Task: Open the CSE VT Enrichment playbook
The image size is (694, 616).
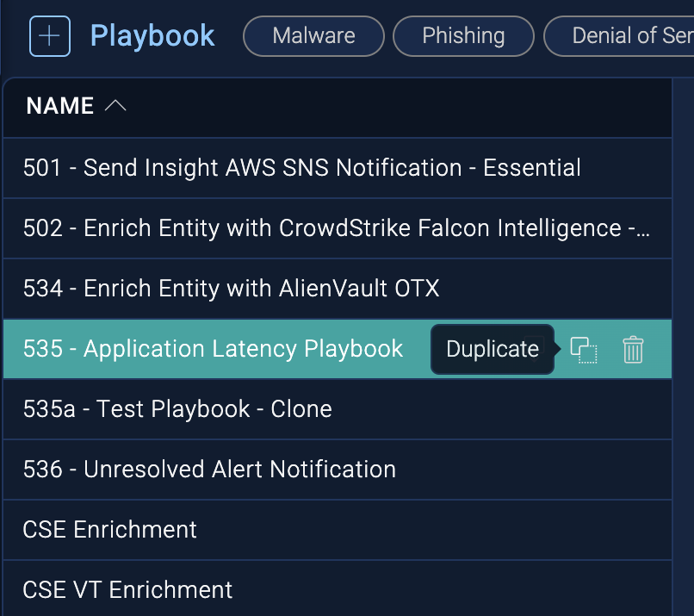Action: 127,590
